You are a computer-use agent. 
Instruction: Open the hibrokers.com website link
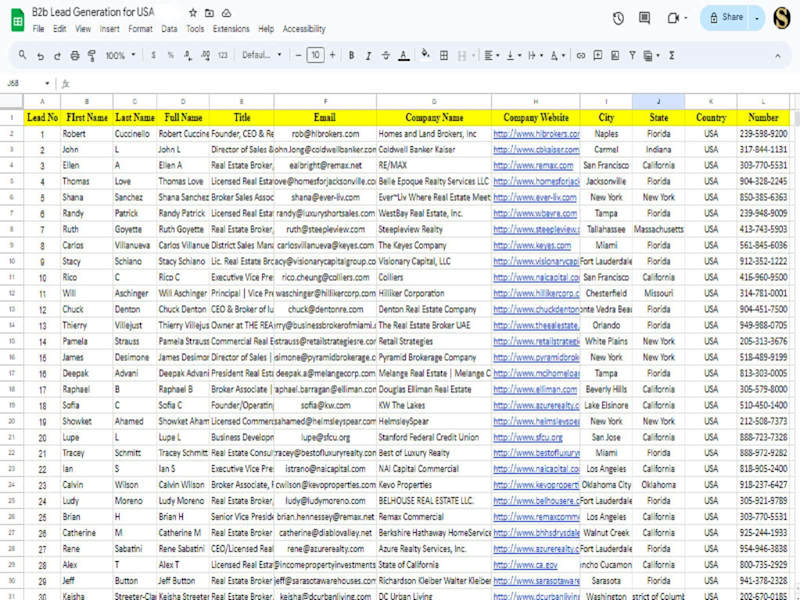(536, 134)
